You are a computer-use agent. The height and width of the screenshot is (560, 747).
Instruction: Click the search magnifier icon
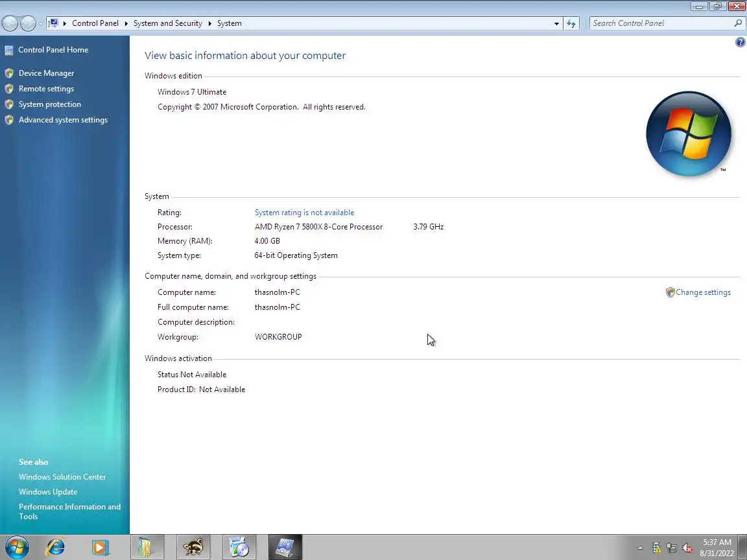click(x=738, y=23)
